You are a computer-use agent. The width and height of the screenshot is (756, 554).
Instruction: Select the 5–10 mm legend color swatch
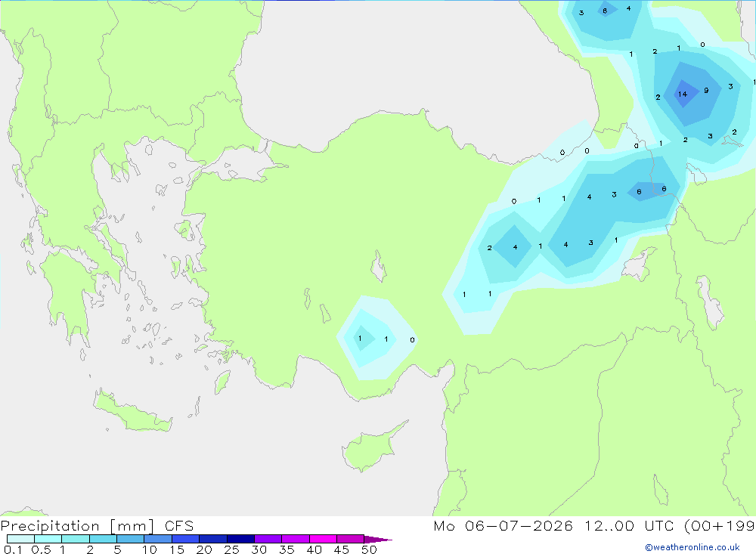click(x=131, y=539)
